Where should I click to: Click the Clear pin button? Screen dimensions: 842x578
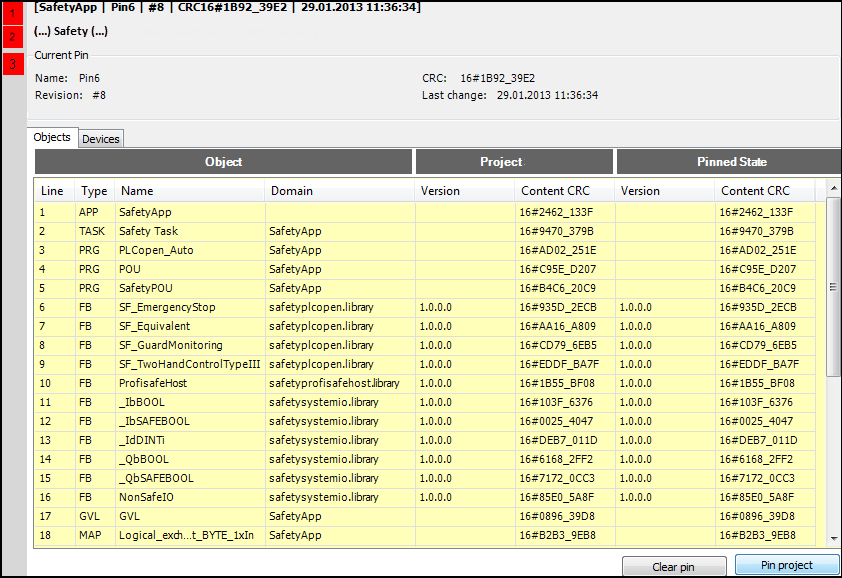(x=674, y=566)
